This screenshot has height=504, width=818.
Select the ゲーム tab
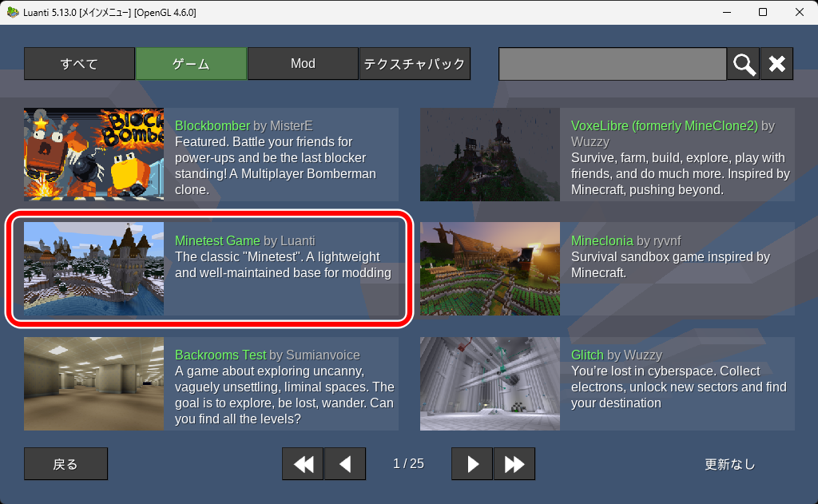pyautogui.click(x=191, y=64)
